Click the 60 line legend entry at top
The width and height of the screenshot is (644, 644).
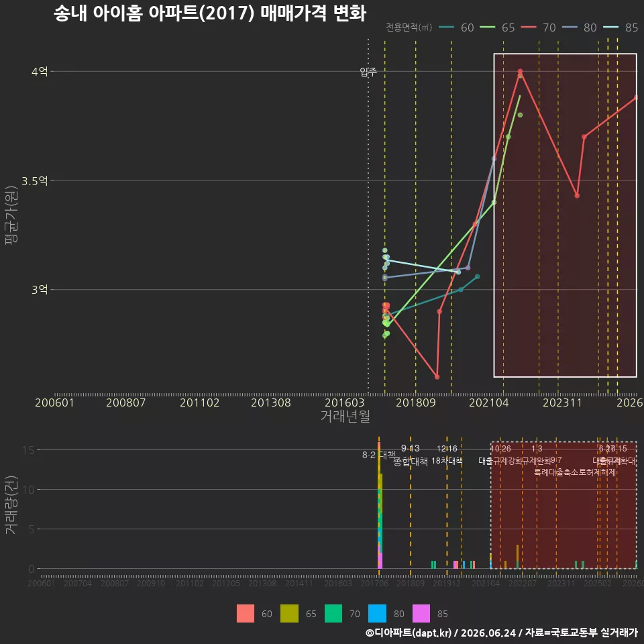[x=456, y=28]
